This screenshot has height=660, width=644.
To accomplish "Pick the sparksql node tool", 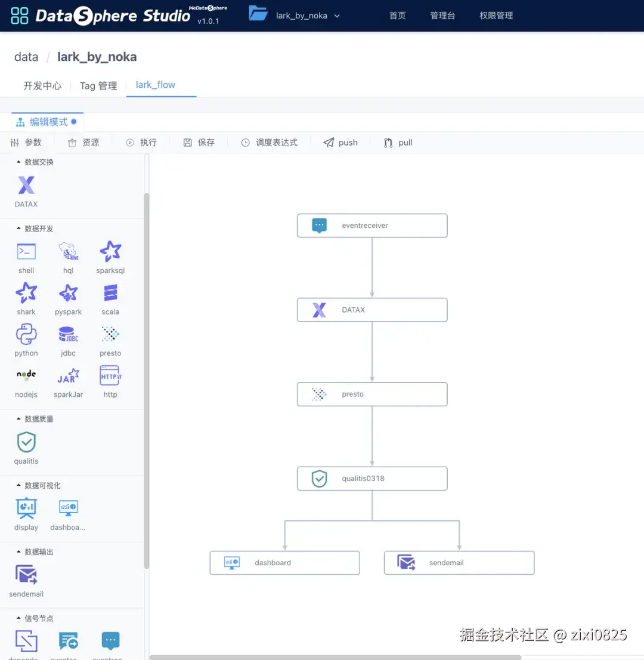I will click(110, 251).
